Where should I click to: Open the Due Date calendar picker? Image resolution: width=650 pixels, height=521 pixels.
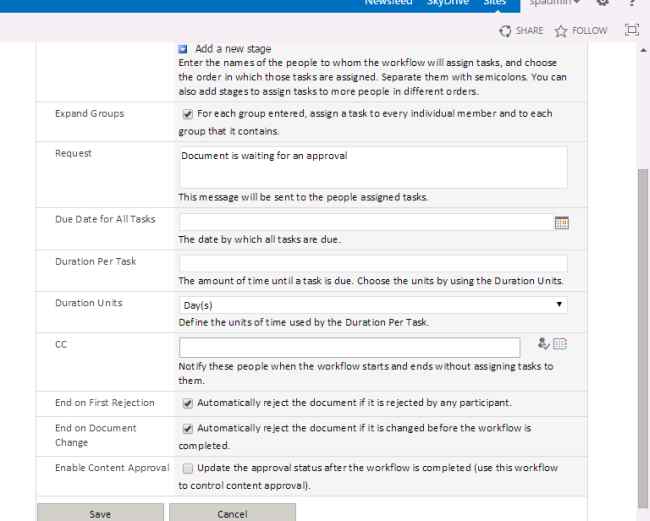point(561,223)
